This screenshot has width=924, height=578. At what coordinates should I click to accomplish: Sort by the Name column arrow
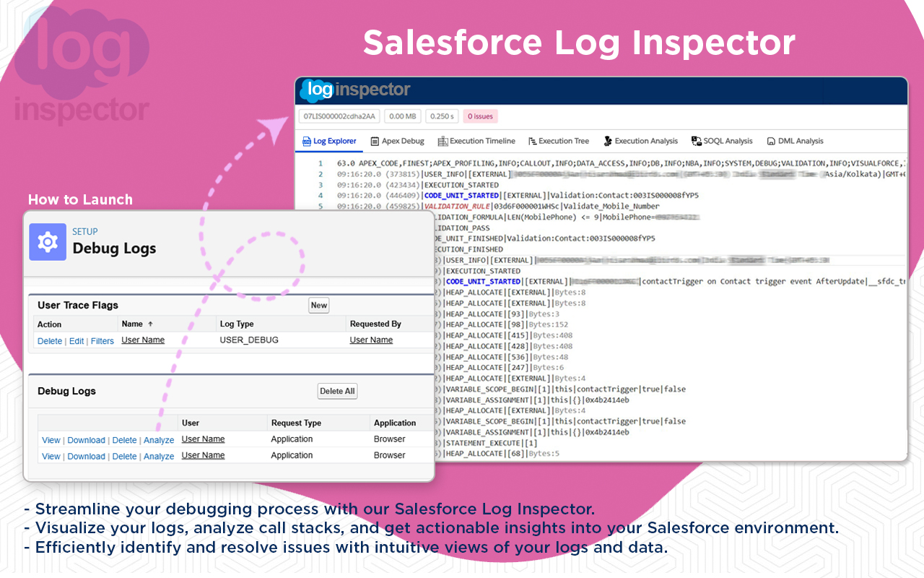(150, 324)
